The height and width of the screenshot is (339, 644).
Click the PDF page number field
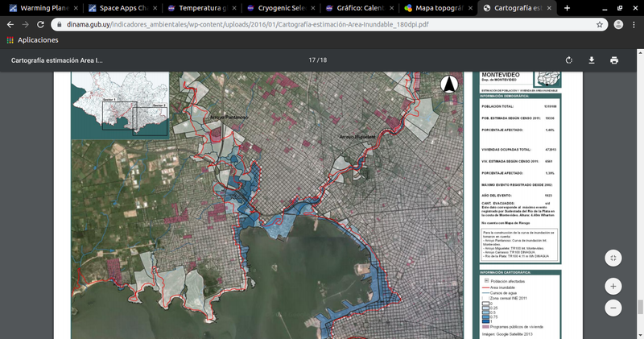[312, 60]
